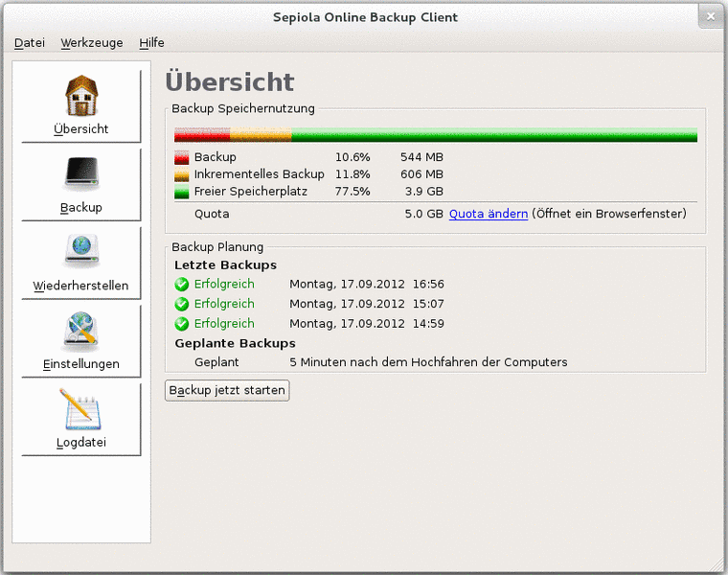Image resolution: width=728 pixels, height=575 pixels.
Task: Click Erfolgreich status for 16:56 backup
Action: (x=224, y=284)
